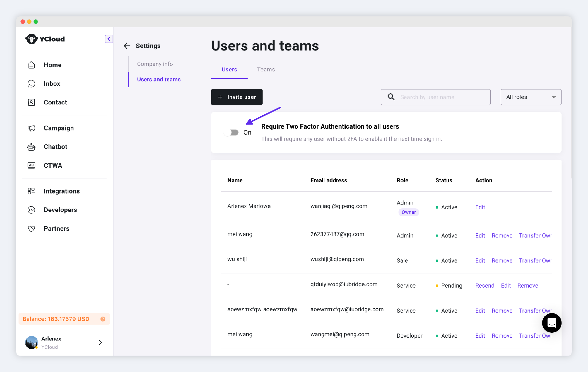Click the Integrations grid icon

tap(31, 191)
